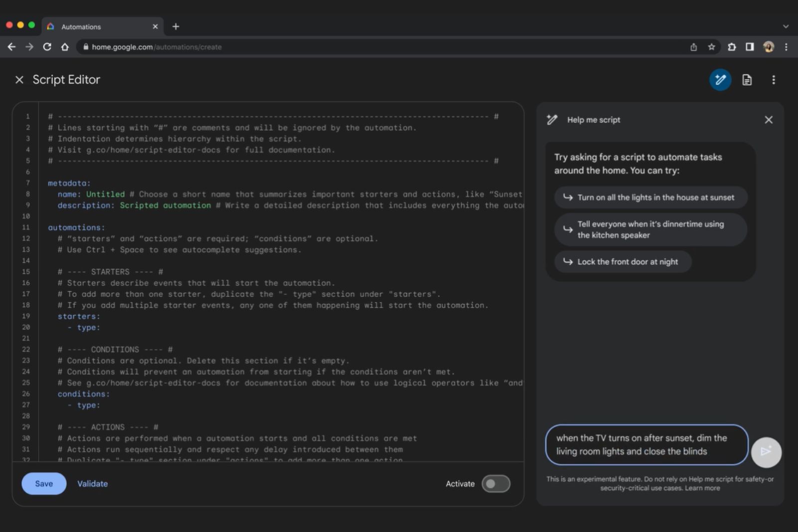Open the three-dot overflow menu in Script Editor
This screenshot has width=798, height=532.
tap(774, 79)
